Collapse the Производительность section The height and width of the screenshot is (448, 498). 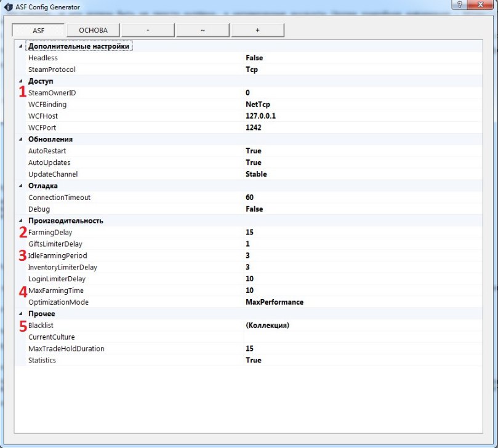21,221
